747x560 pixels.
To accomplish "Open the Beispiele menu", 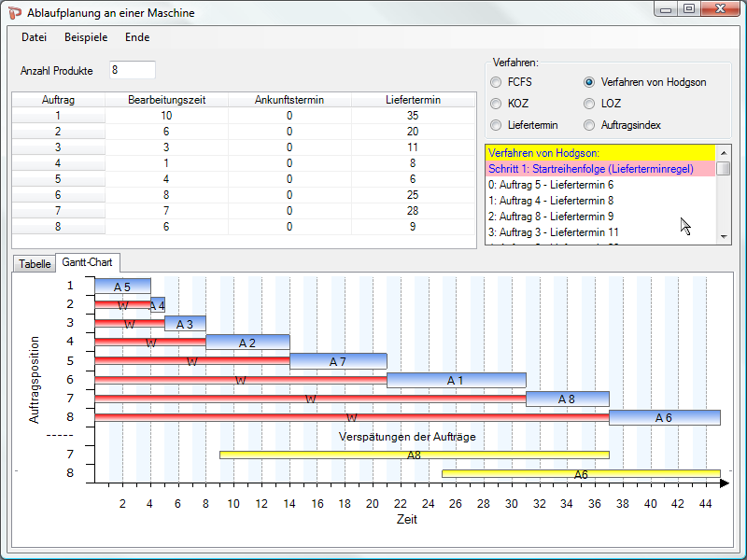I will click(x=86, y=37).
